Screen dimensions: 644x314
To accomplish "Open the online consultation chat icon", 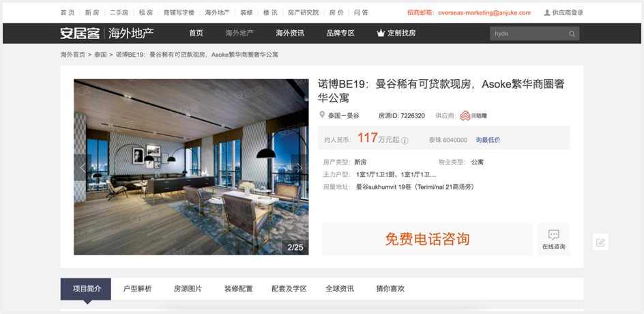I will tap(553, 235).
